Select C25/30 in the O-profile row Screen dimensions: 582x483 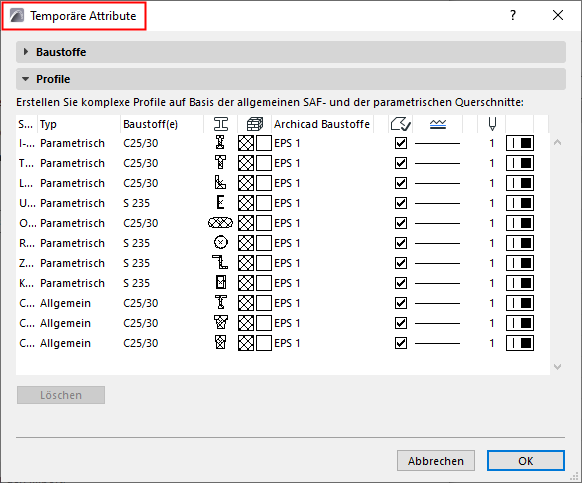(x=141, y=223)
